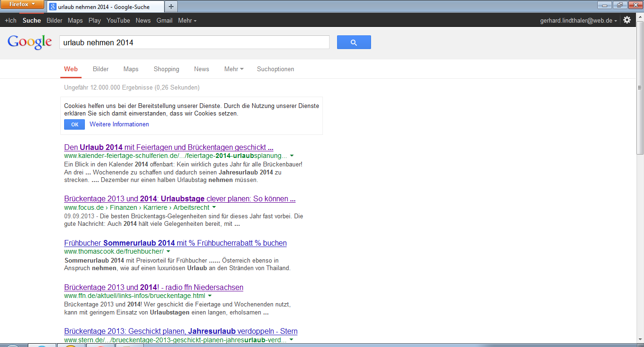This screenshot has width=644, height=347.
Task: Click the search input field
Action: [x=194, y=42]
